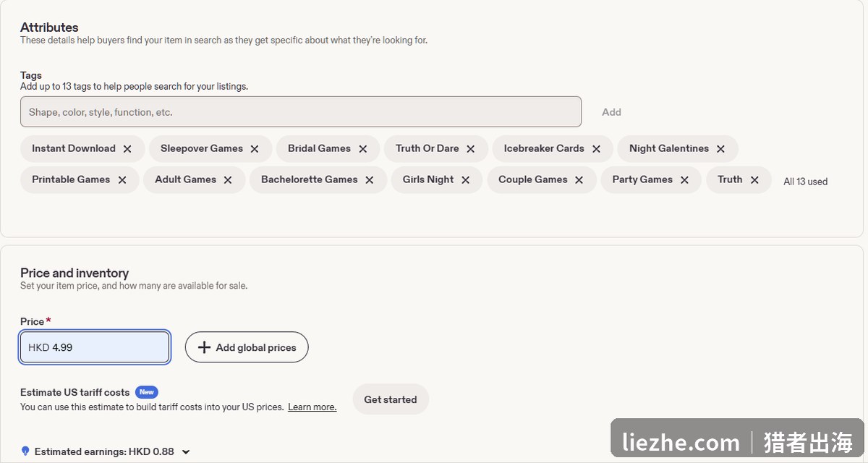Click the 'Instant Download' tag label
The image size is (868, 463).
[x=74, y=148]
